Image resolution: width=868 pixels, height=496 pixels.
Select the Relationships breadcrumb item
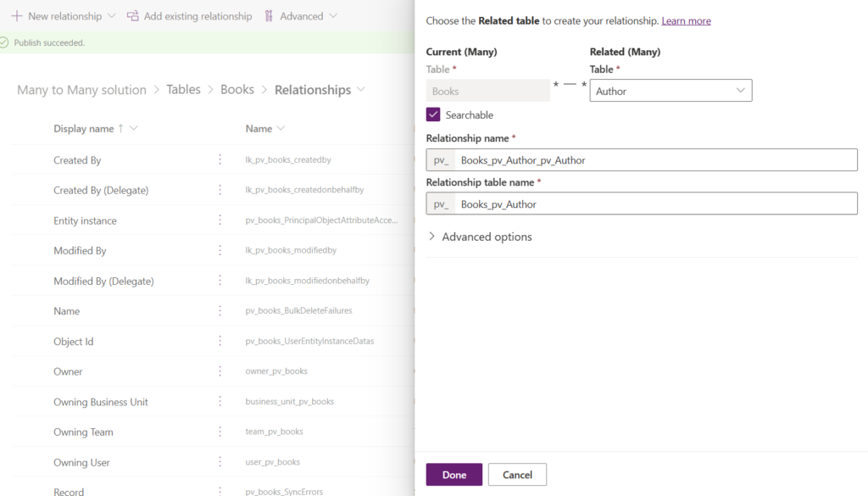coord(313,90)
